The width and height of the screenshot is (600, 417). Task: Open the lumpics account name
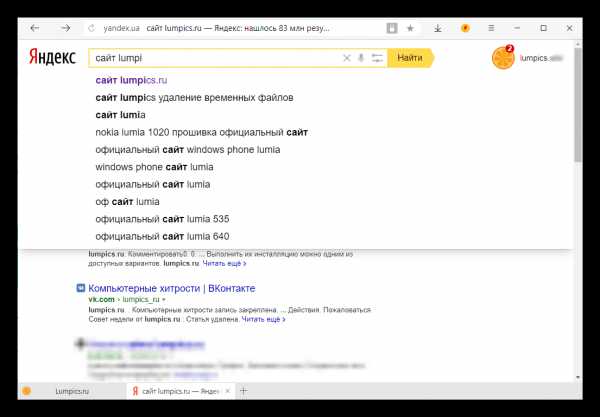click(541, 58)
